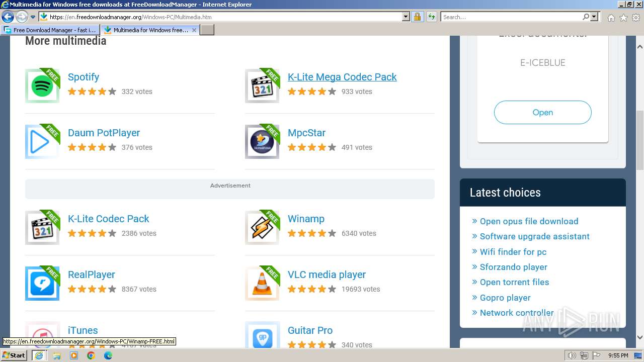Click the 9:55 PM taskbar clock
Viewport: 644px width, 362px height.
click(618, 355)
